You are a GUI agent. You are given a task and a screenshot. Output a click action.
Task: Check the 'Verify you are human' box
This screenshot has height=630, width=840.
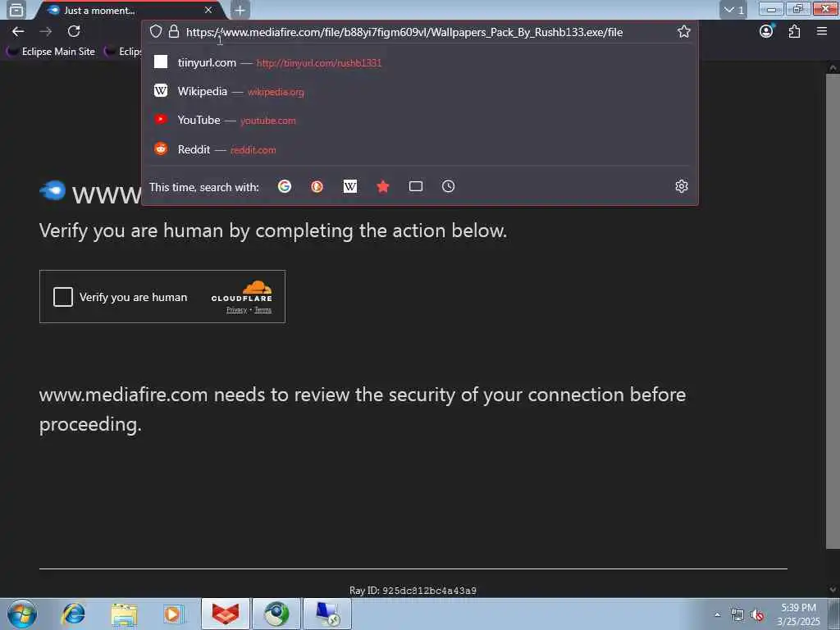point(62,297)
